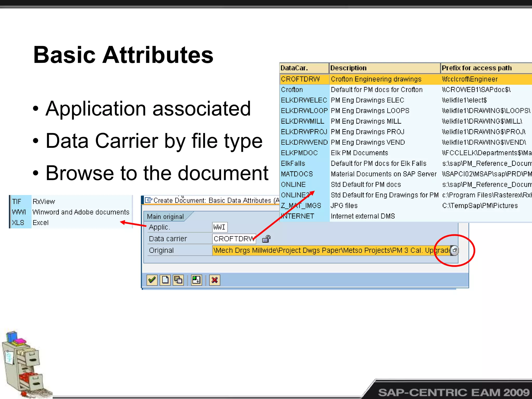This screenshot has width=532, height=399.
Task: Click the green checkmark Continue button
Action: tap(152, 280)
